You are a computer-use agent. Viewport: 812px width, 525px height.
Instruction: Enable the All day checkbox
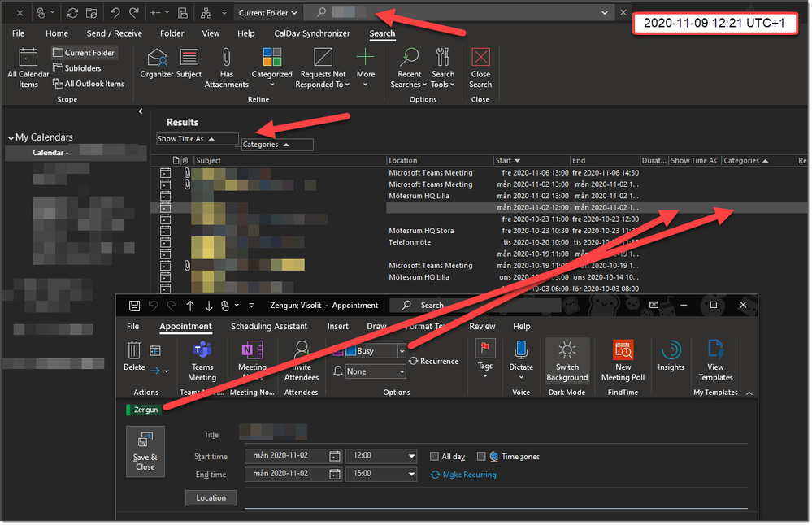pyautogui.click(x=435, y=457)
